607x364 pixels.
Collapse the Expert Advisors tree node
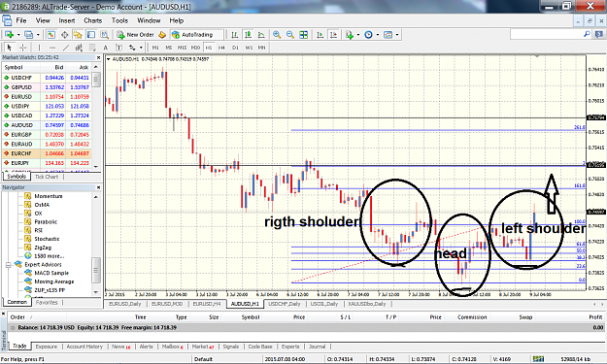click(x=9, y=265)
